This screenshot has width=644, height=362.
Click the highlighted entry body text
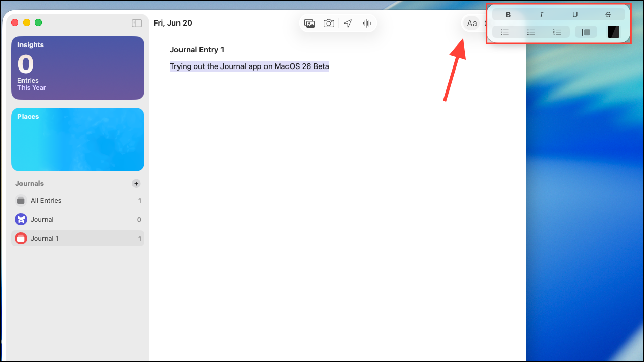pyautogui.click(x=250, y=66)
